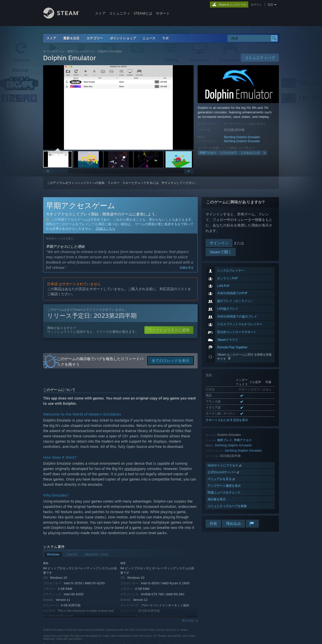Image resolution: width=322 pixels, height=644 pixels.
Task: Click the 埋め込み button
Action: (x=233, y=523)
